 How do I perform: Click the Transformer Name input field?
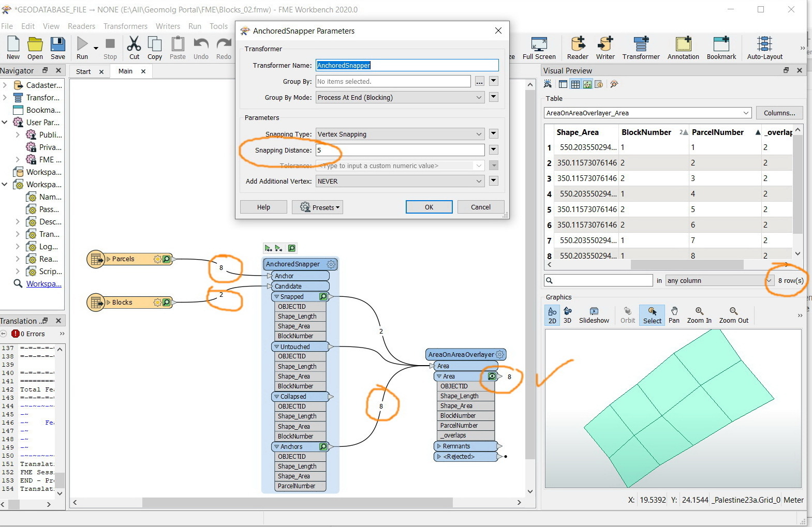click(407, 65)
